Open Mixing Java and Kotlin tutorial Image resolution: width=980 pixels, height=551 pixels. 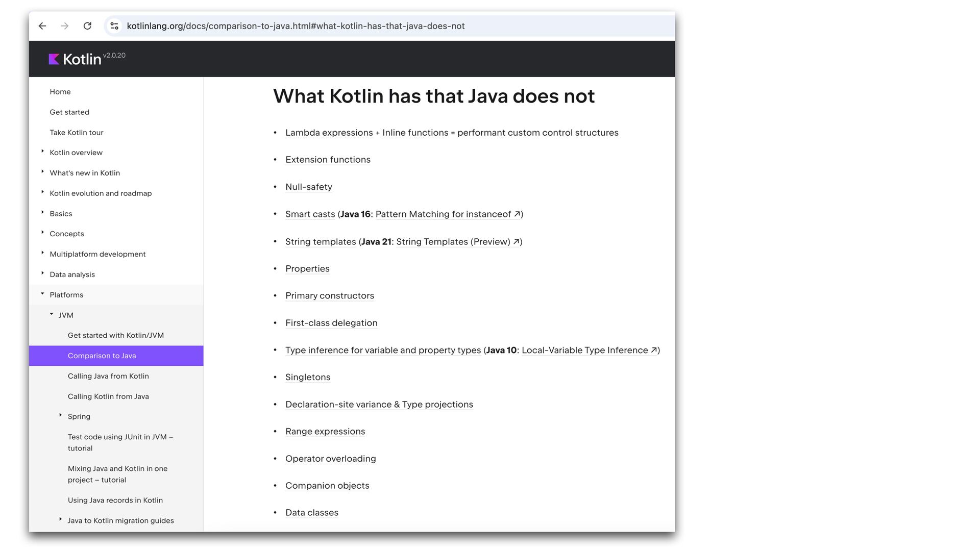pyautogui.click(x=117, y=474)
